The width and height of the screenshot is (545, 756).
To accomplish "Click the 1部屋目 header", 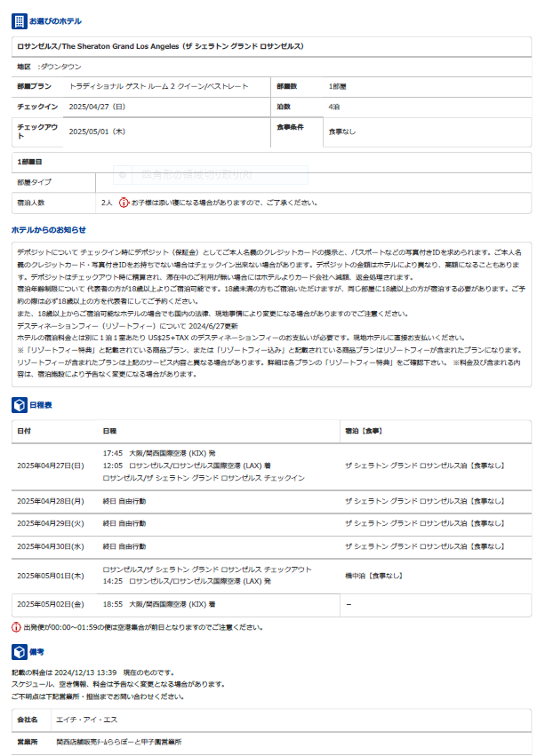I will (29, 162).
